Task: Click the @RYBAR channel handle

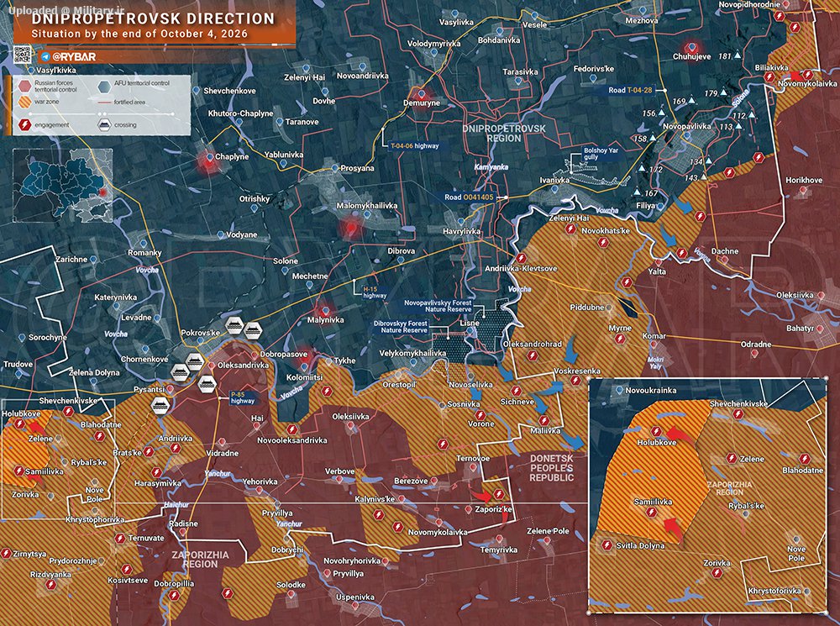Action: tap(75, 57)
